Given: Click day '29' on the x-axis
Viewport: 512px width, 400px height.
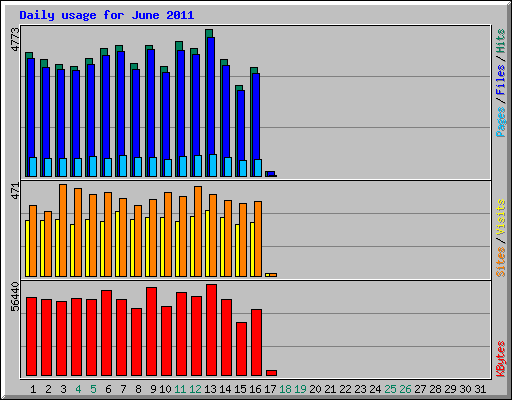Looking at the screenshot, I should (450, 389).
